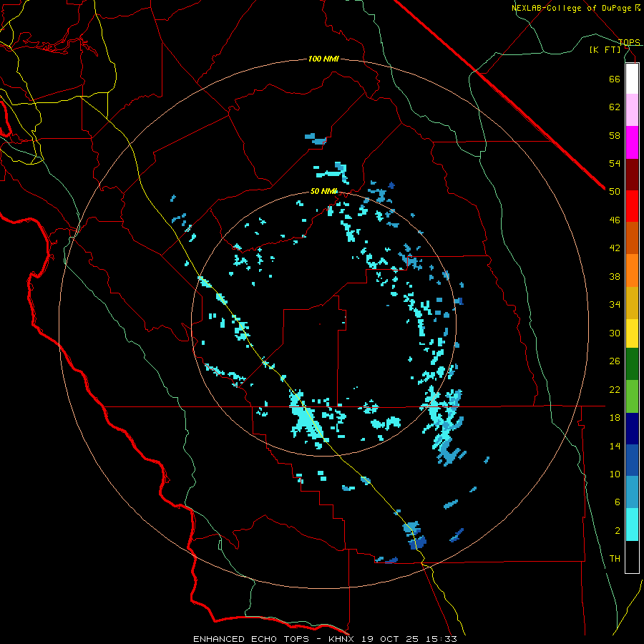644x644 pixels.
Task: Select the light green legend swatch
Action: [x=632, y=396]
